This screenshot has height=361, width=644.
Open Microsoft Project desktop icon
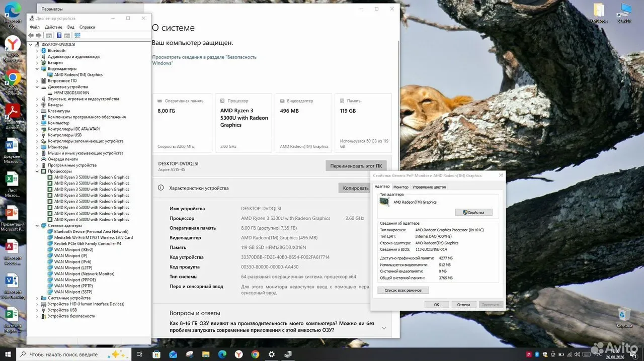pos(13,319)
